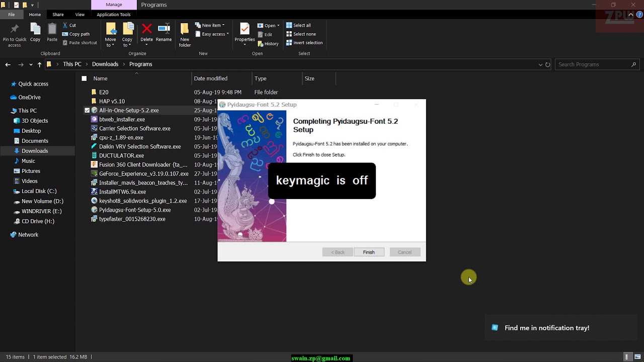Open Properties via the checkmark icon
Viewport: 644px width, 362px height.
point(245,29)
